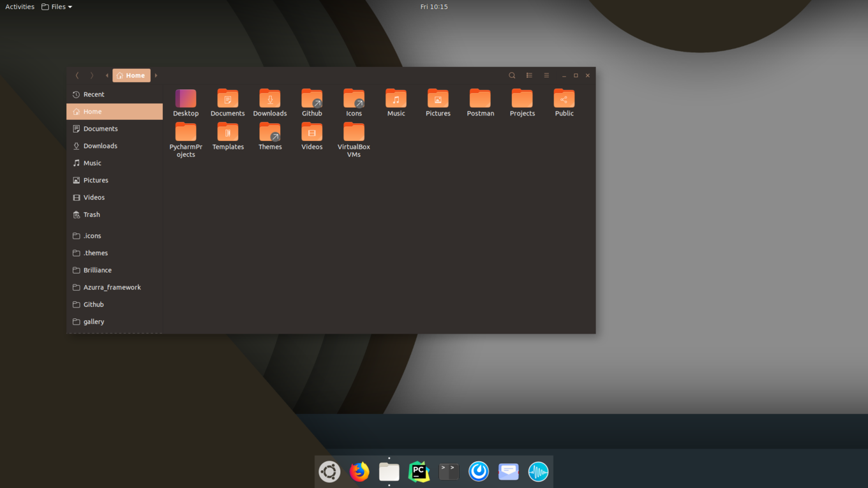Toggle list view icon in toolbar
Screen dimensions: 868x488
(529, 75)
